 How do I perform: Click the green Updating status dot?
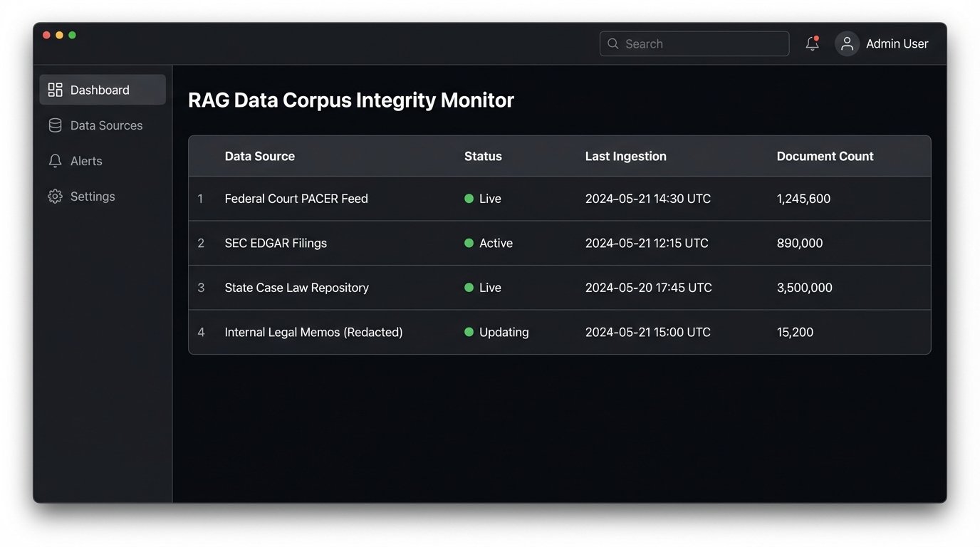(x=469, y=332)
